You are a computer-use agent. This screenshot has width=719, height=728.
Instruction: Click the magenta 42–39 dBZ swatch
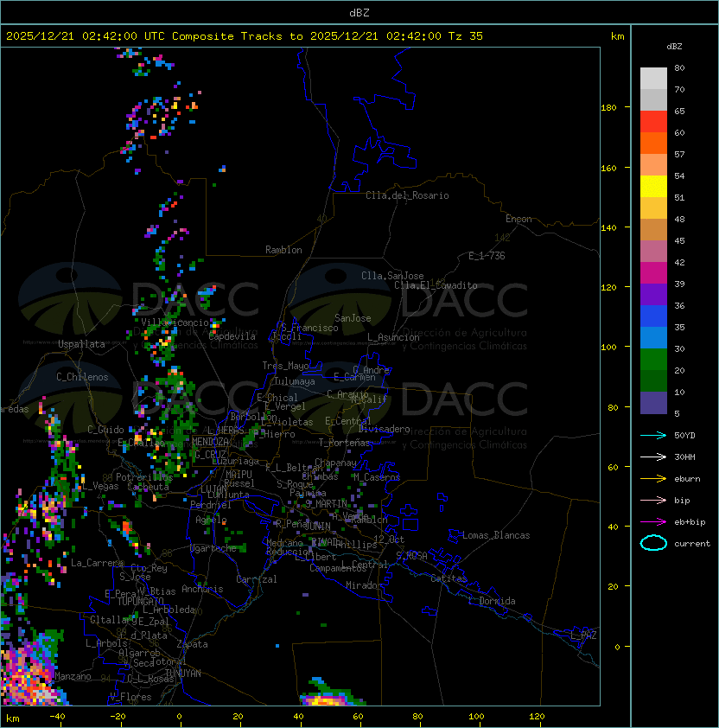click(x=653, y=273)
